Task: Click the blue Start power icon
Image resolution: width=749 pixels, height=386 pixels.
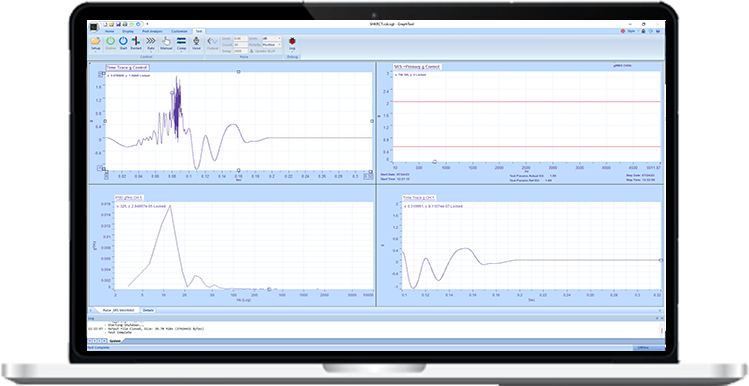Action: [x=123, y=41]
